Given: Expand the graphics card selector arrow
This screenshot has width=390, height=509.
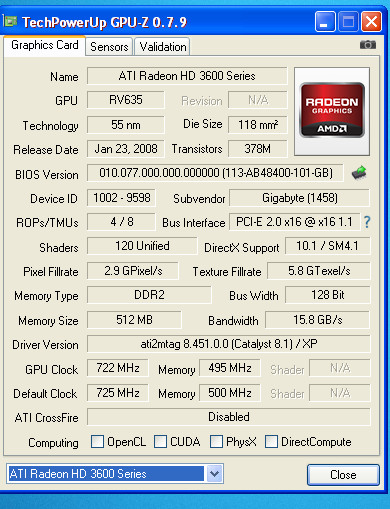Looking at the screenshot, I should 214,473.
